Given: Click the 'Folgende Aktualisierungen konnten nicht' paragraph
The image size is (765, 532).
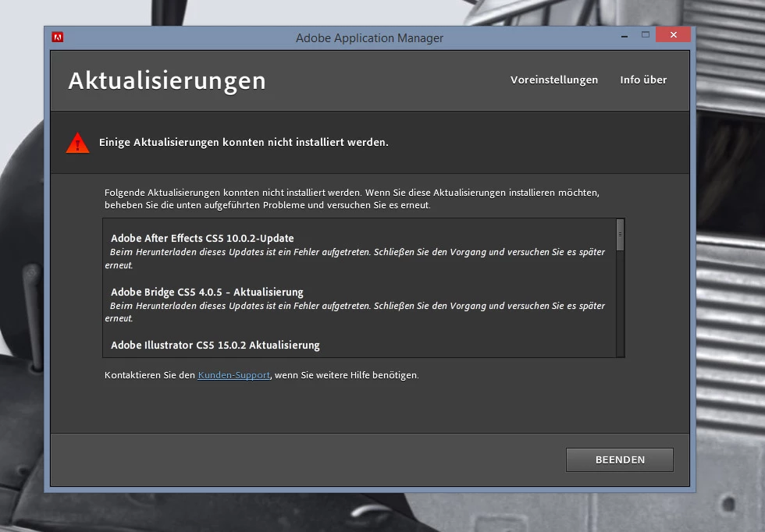Looking at the screenshot, I should tap(352, 199).
